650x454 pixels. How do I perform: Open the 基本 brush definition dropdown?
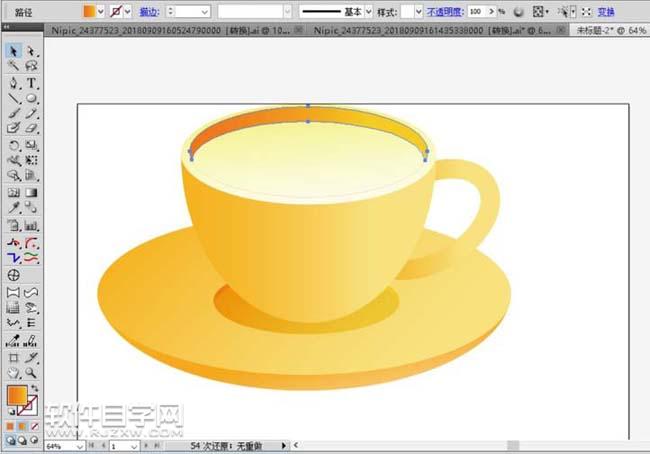pos(368,11)
